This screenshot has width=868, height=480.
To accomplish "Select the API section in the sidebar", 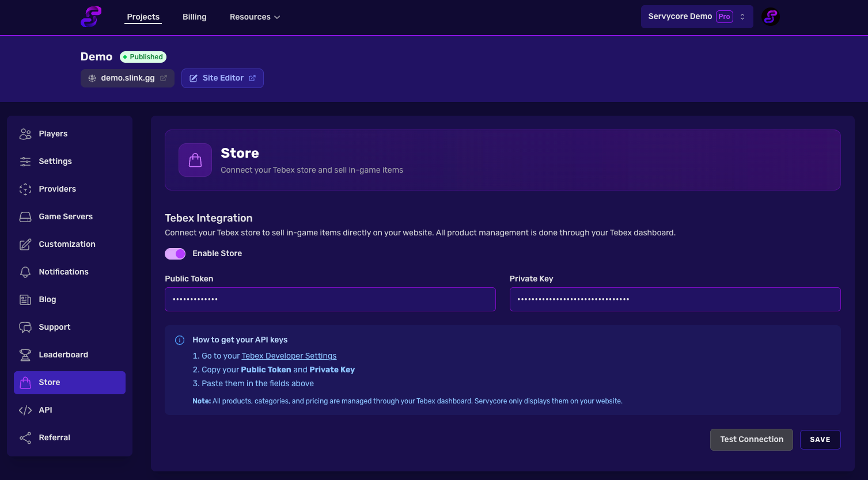I will click(x=25, y=410).
